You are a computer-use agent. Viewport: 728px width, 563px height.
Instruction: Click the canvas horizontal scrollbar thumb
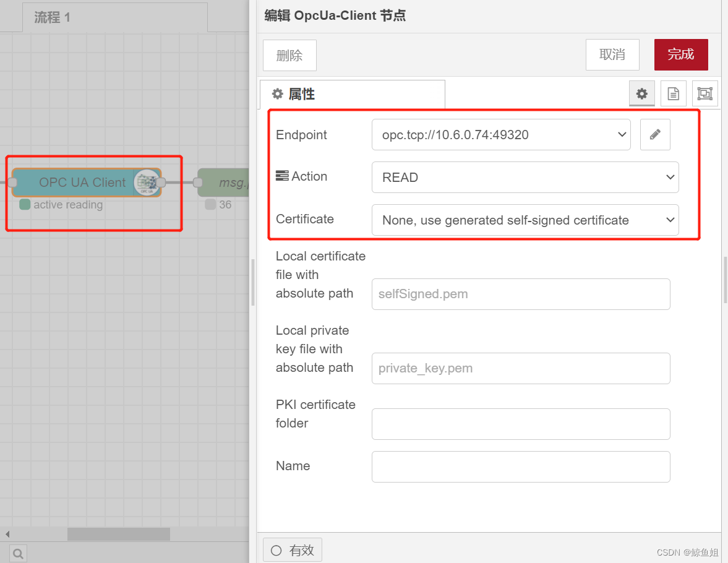pyautogui.click(x=118, y=534)
